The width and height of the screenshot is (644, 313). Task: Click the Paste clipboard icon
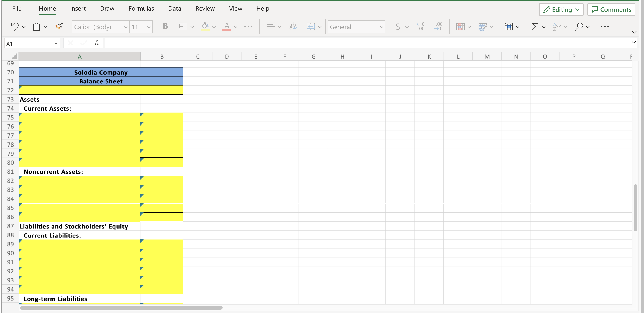(37, 26)
